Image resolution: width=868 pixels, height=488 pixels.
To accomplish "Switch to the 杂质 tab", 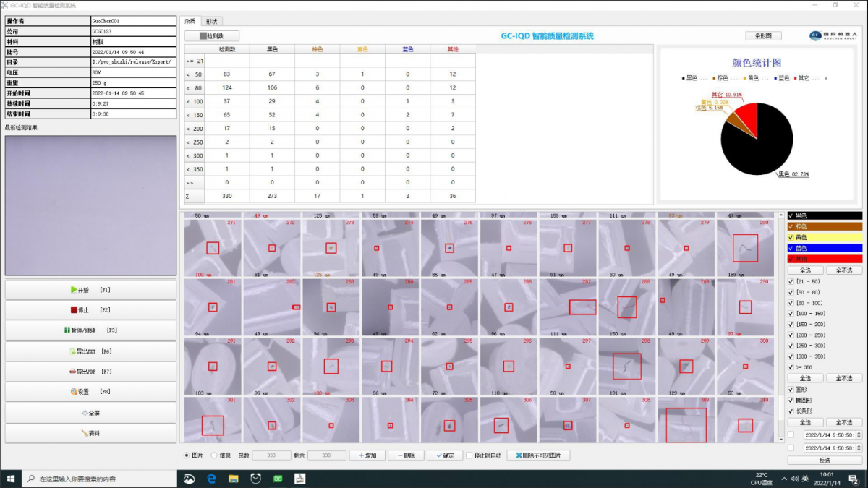I will click(x=190, y=21).
